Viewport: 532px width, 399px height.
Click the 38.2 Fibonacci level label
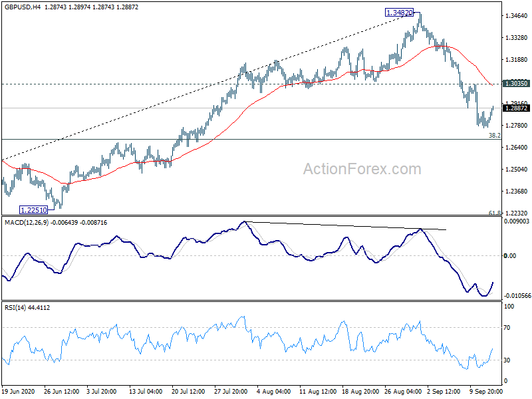tap(494, 136)
